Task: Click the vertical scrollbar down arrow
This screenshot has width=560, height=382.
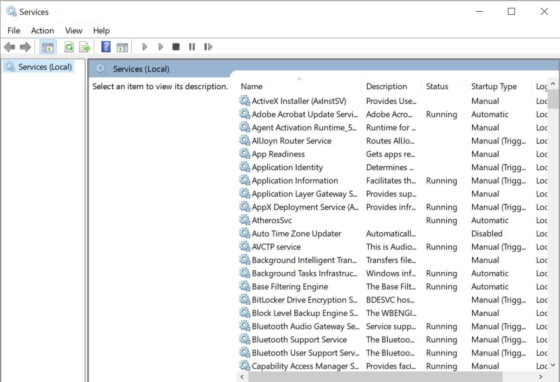Action: 553,365
